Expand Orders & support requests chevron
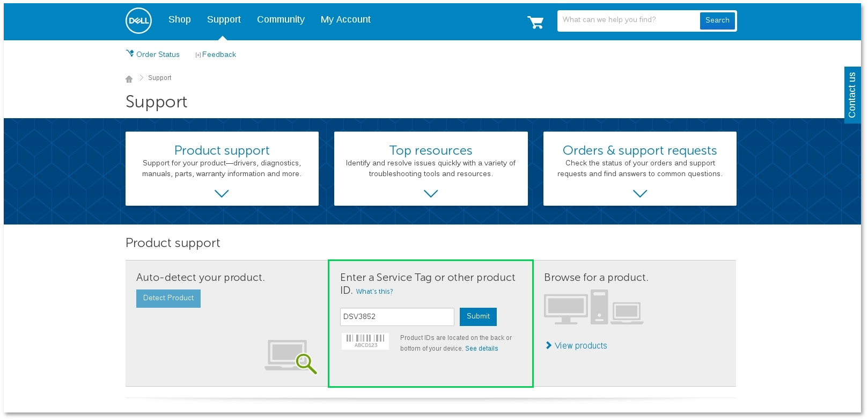 coord(640,193)
